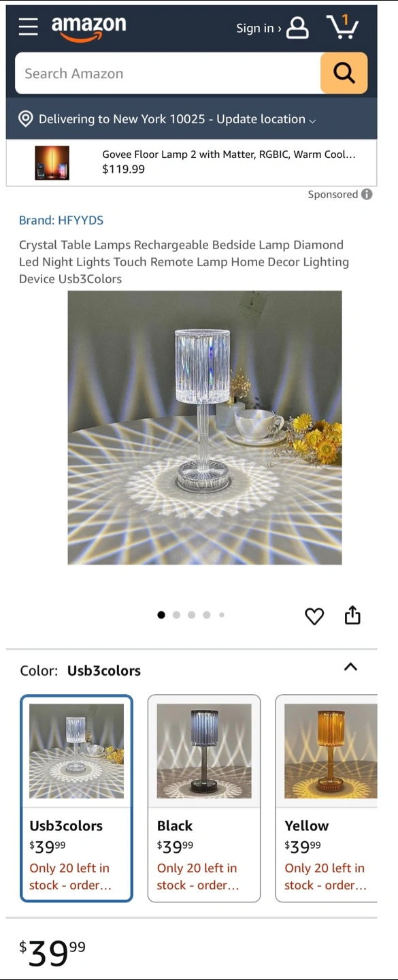The height and width of the screenshot is (980, 398).
Task: Open the Govee Floor Lamp sponsored ad
Action: click(x=192, y=163)
